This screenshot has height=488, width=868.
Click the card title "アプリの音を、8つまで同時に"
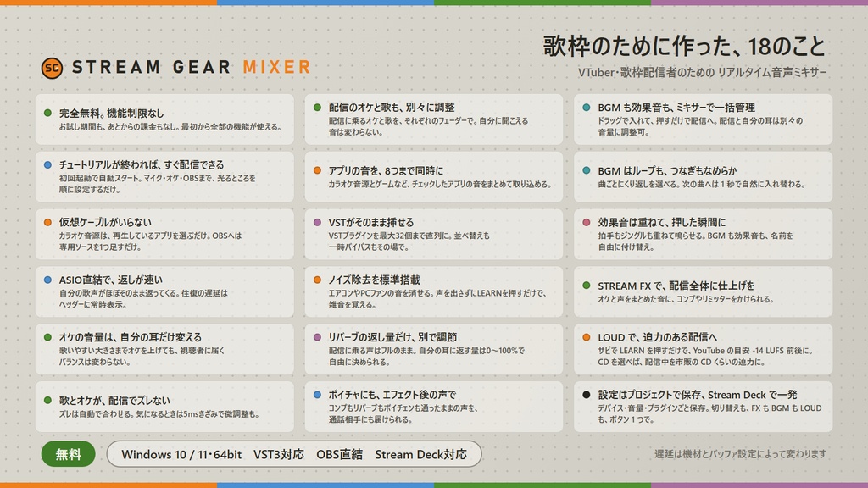click(x=386, y=170)
